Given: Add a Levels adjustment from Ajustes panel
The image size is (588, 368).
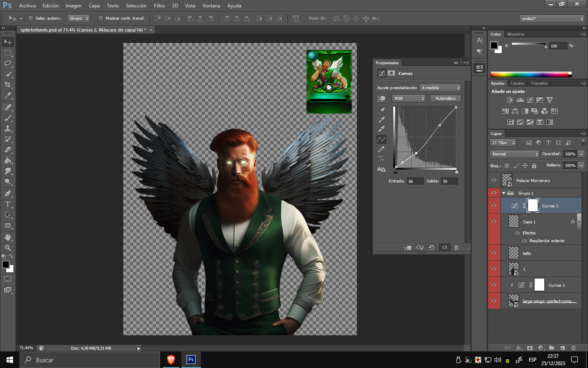Looking at the screenshot, I should point(520,100).
